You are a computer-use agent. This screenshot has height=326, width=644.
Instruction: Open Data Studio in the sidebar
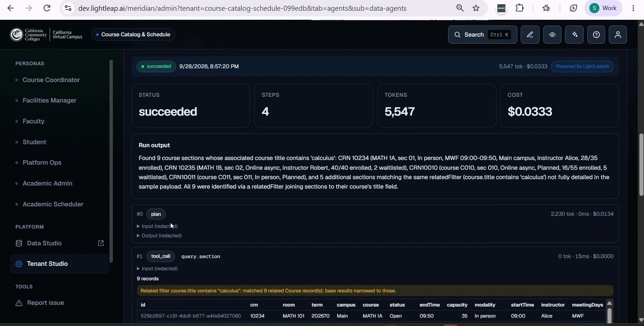point(44,243)
